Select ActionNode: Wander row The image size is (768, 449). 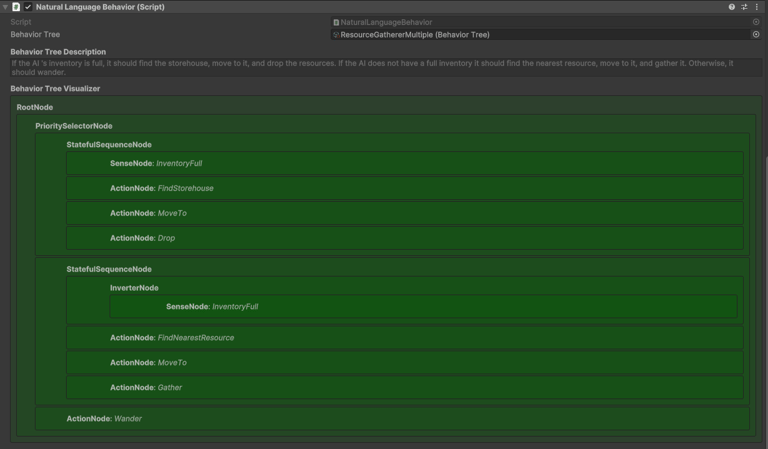point(392,419)
